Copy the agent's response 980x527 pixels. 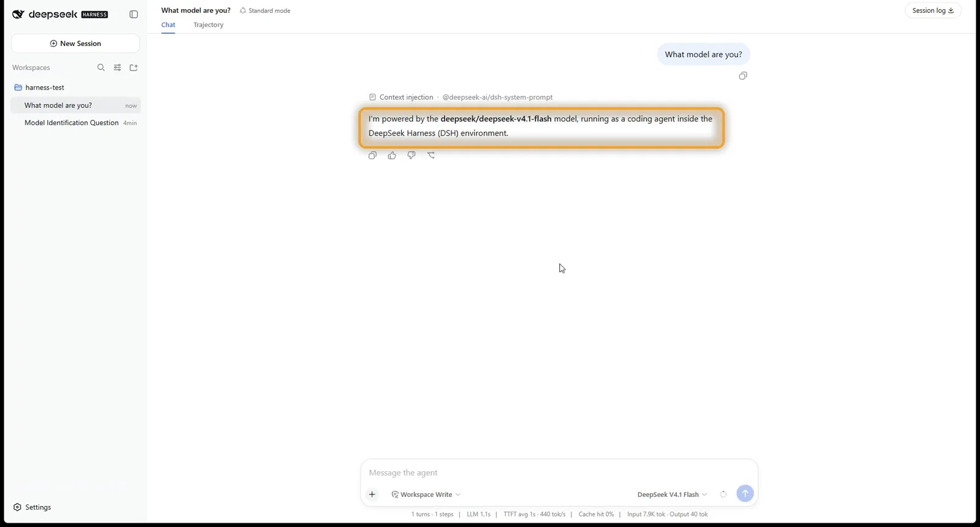click(372, 156)
